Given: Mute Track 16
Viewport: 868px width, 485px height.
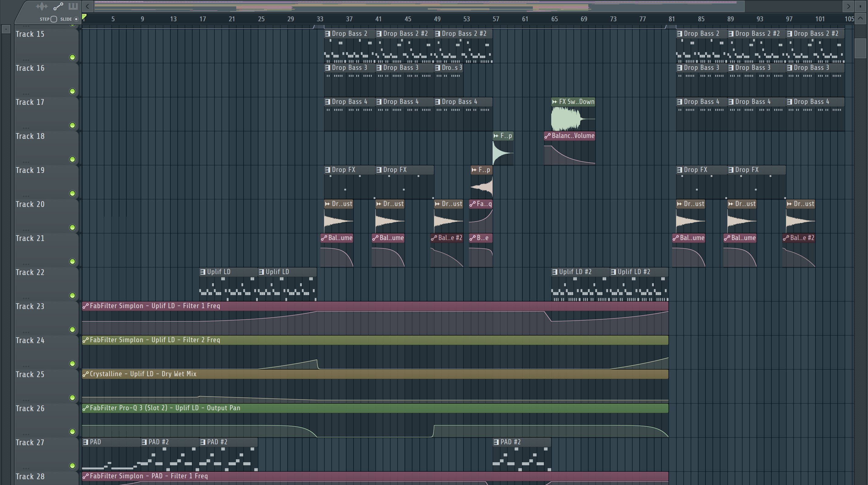Looking at the screenshot, I should [x=72, y=91].
